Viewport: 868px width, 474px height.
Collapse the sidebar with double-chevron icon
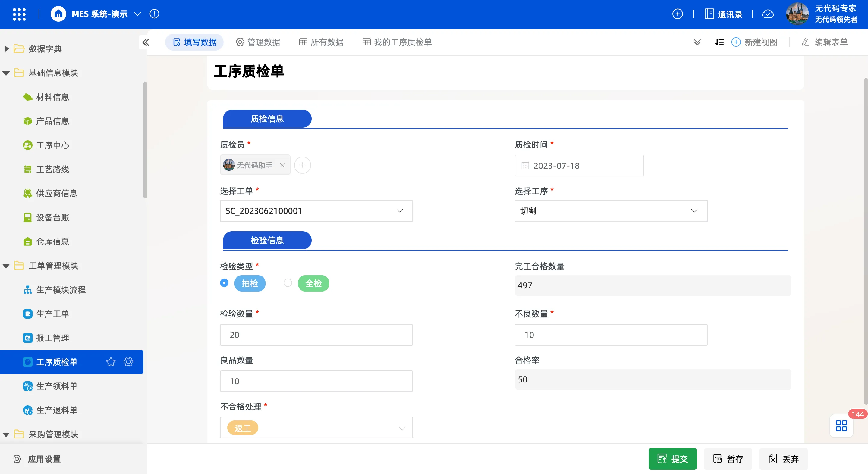[146, 42]
